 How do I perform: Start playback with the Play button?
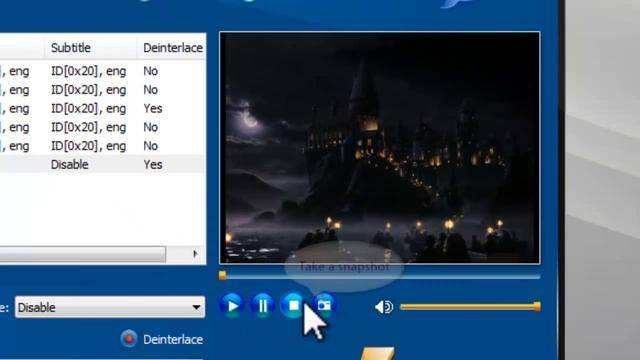[x=232, y=305]
